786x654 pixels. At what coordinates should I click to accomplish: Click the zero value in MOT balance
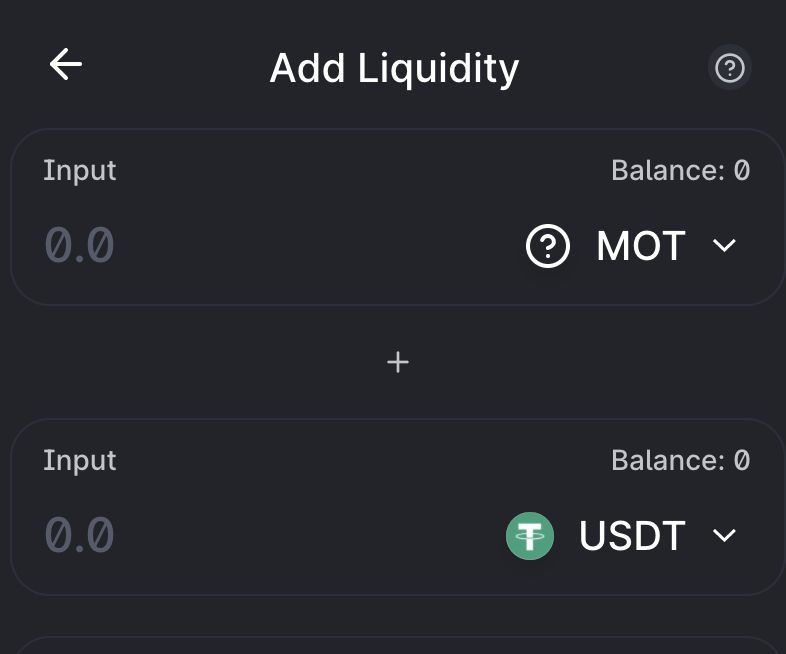[741, 171]
